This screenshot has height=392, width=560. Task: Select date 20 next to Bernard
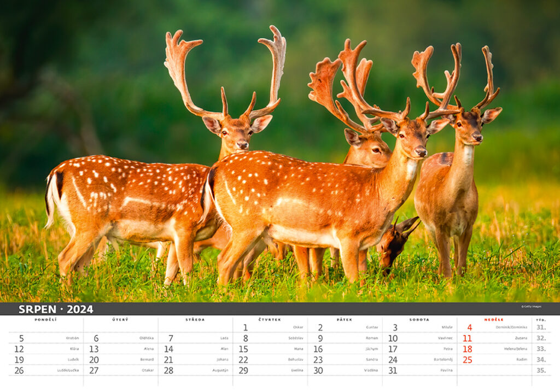[94, 360]
